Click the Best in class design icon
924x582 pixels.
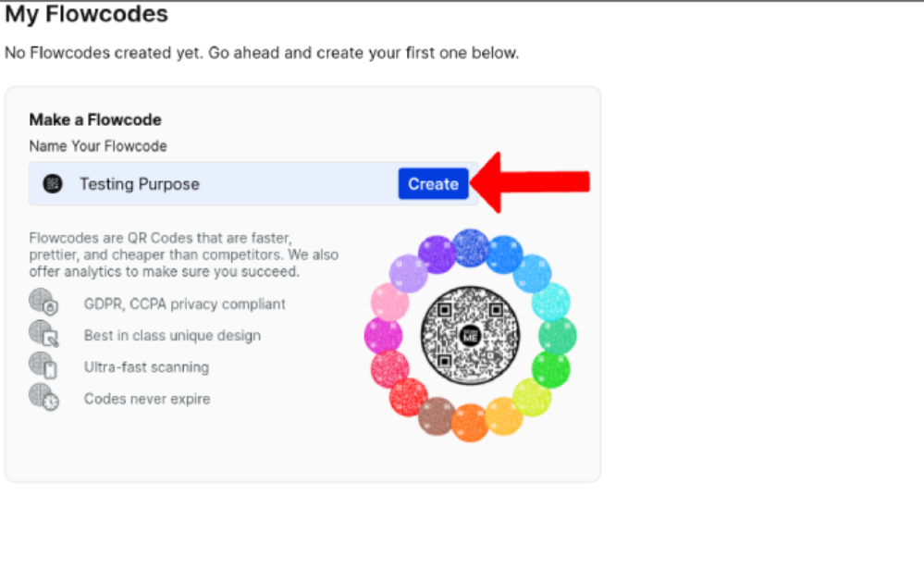point(43,333)
